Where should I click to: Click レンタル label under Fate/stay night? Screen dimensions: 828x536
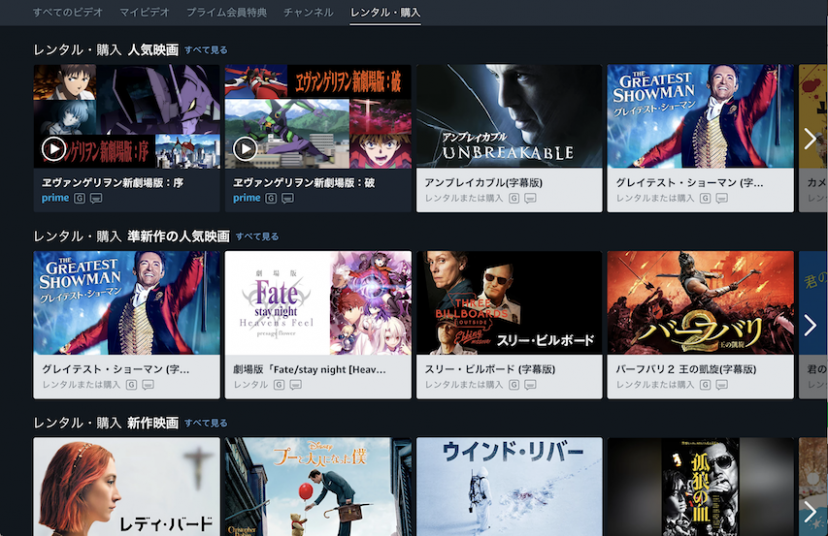point(251,385)
